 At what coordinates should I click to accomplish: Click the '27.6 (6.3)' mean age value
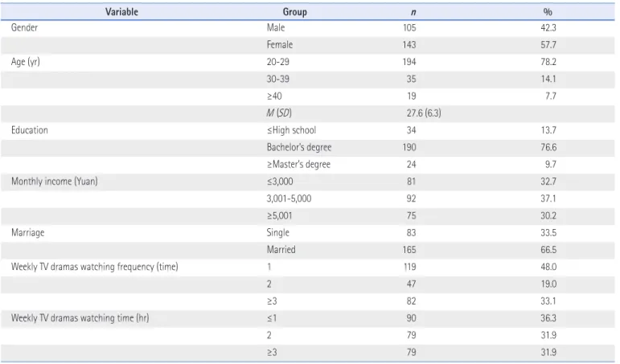click(424, 113)
